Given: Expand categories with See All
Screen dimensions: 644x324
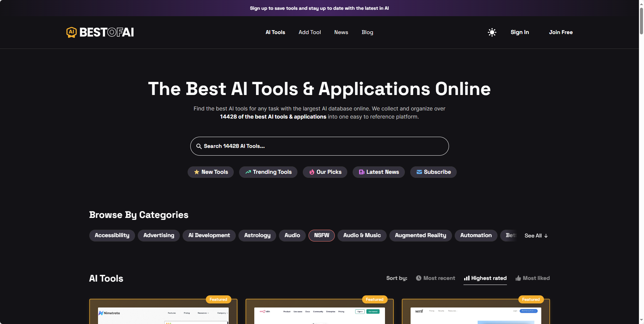Looking at the screenshot, I should coord(536,236).
